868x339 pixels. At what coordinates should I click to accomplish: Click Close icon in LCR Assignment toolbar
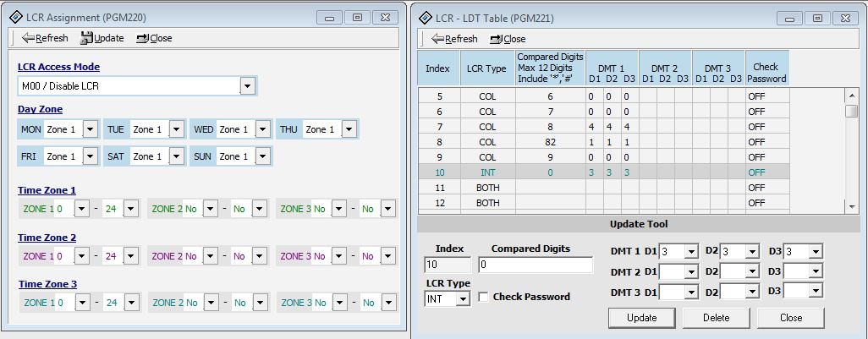point(141,38)
